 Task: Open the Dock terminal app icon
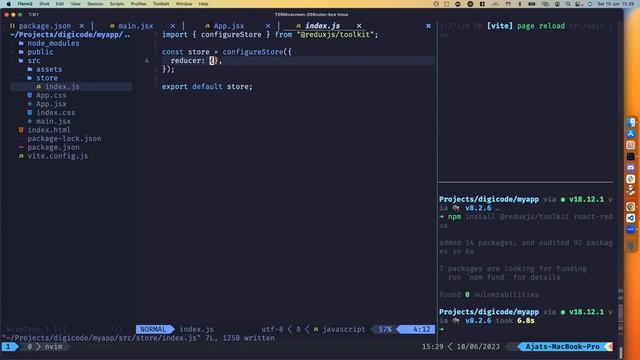tap(631, 156)
